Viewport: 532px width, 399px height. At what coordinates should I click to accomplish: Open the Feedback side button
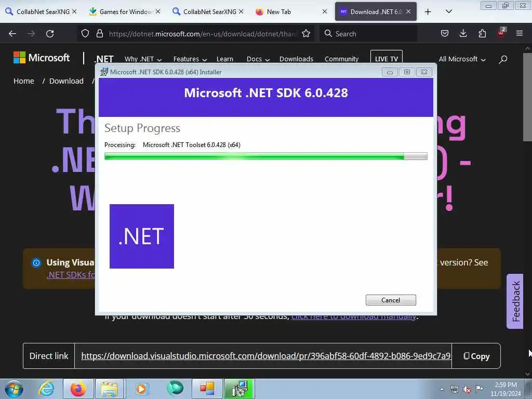[x=515, y=301]
